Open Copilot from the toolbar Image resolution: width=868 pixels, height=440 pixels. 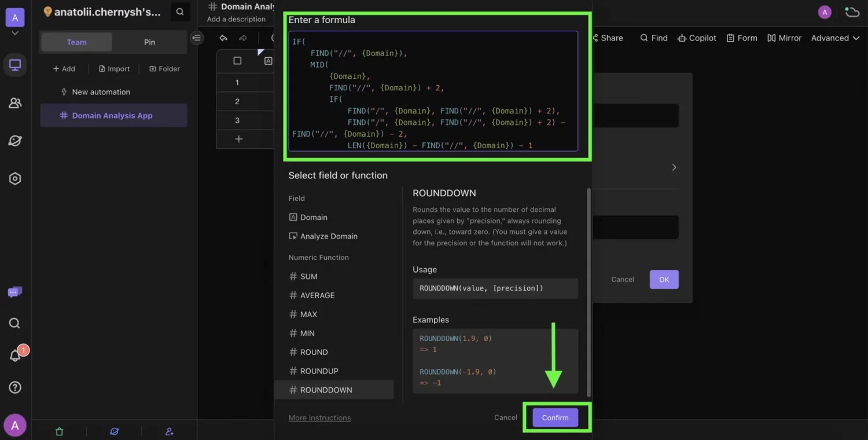click(697, 38)
